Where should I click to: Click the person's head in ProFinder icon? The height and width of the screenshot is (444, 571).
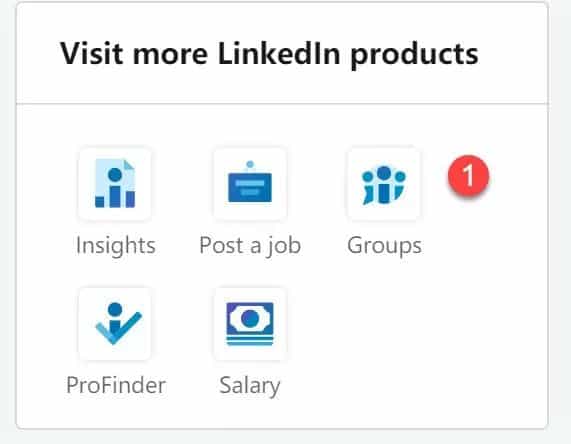115,309
